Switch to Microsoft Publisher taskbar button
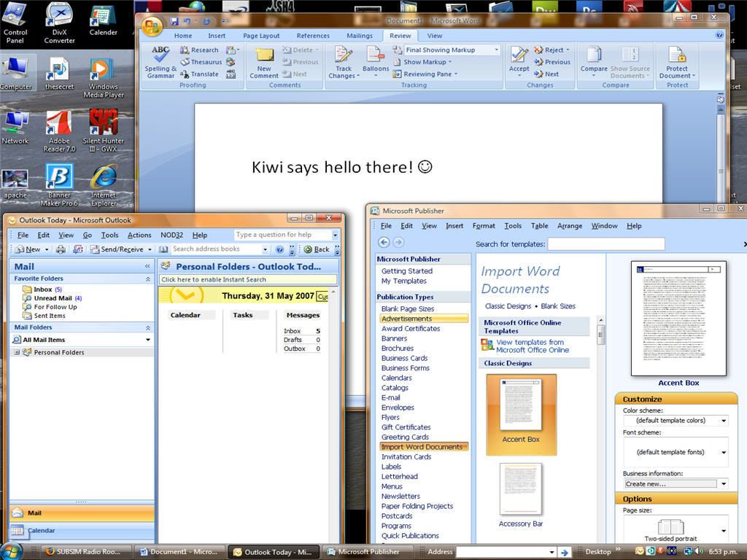 (368, 551)
